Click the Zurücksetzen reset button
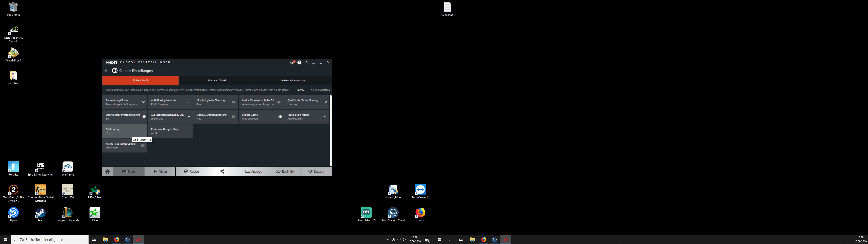 (x=321, y=90)
